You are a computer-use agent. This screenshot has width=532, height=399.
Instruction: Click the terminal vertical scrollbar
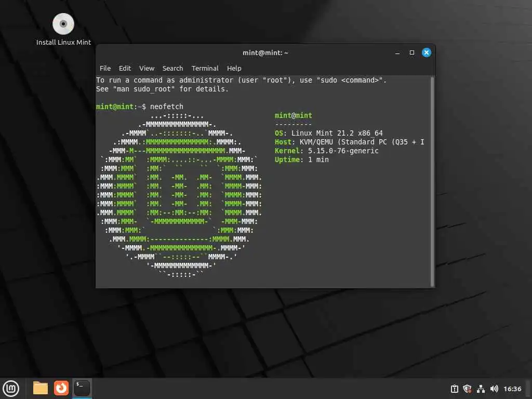(x=432, y=181)
